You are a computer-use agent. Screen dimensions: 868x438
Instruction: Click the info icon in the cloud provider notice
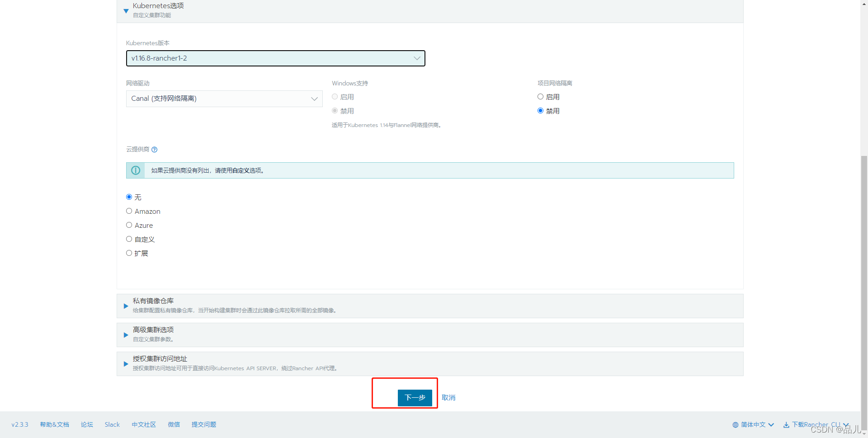pos(136,170)
